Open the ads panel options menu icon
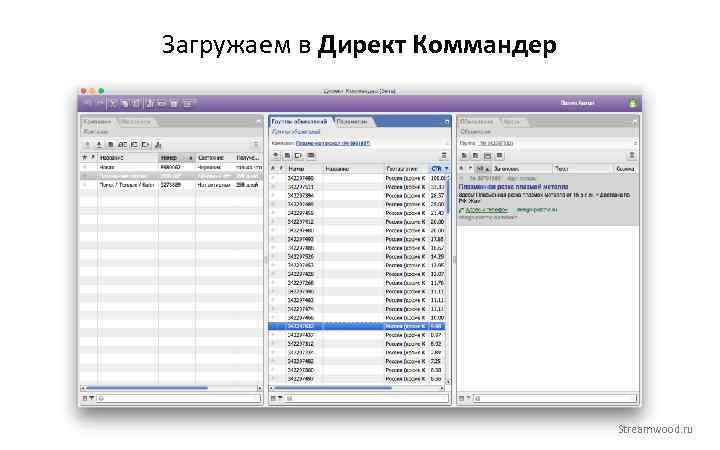This screenshot has height=450, width=720. [632, 156]
